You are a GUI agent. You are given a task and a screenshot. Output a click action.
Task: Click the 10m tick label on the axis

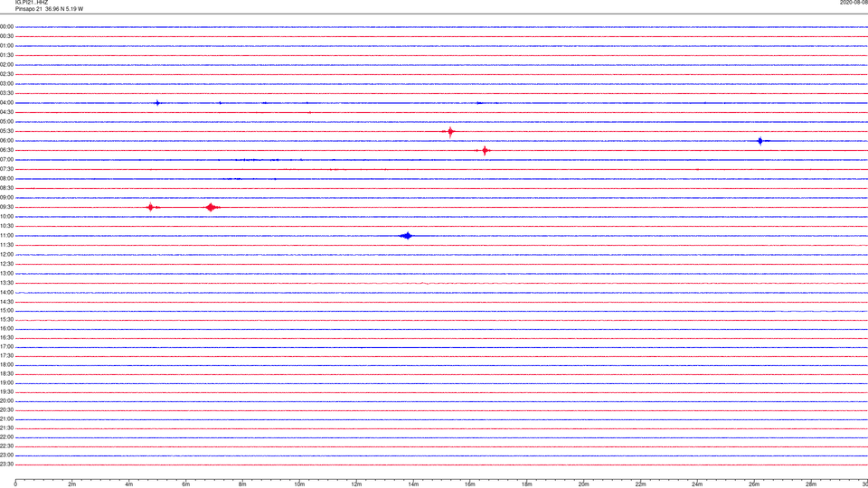click(x=299, y=484)
